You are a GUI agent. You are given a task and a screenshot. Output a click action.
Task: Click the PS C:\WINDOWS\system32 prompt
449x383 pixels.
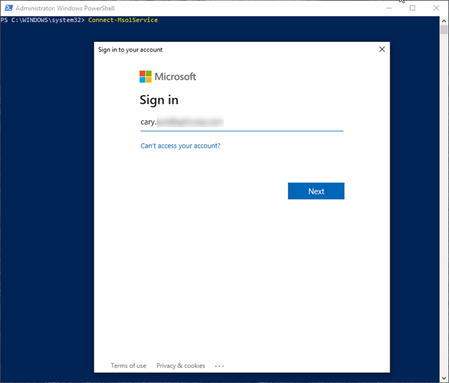pyautogui.click(x=42, y=20)
